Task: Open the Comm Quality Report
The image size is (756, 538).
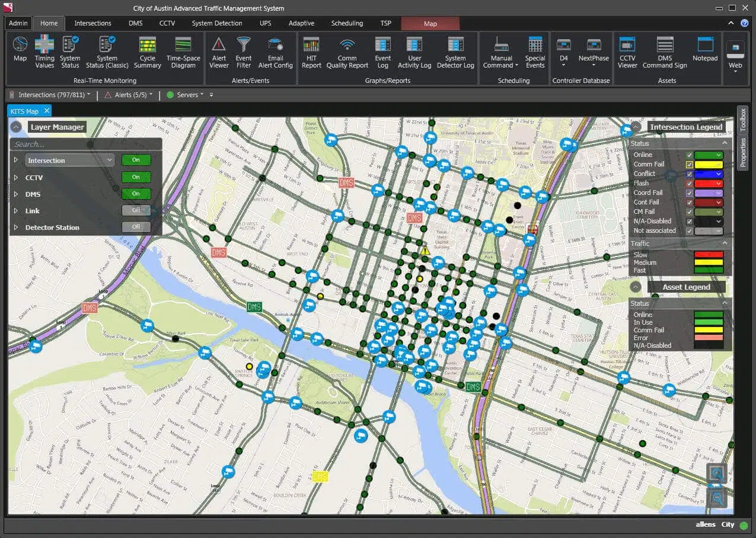Action: 347,51
